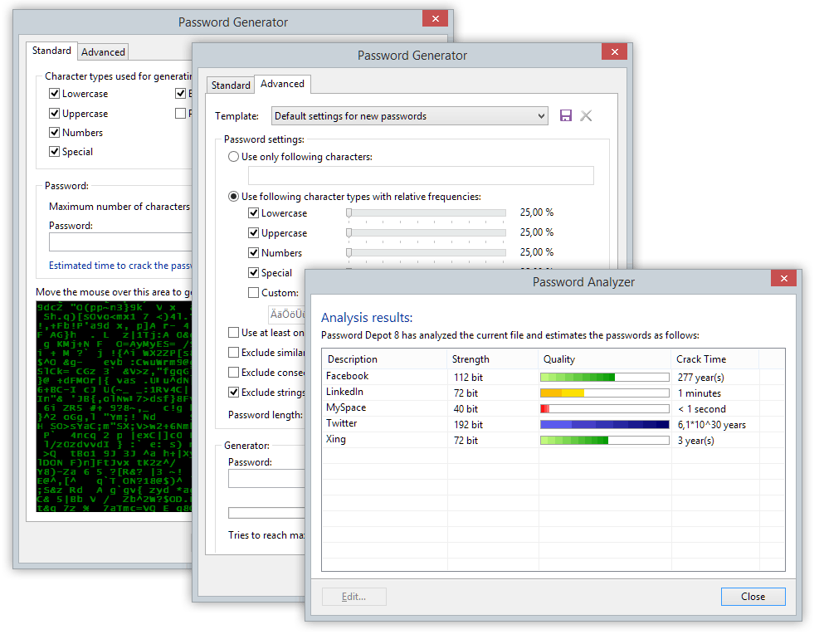Select the LinkedIn row
The image size is (824, 644).
click(553, 393)
